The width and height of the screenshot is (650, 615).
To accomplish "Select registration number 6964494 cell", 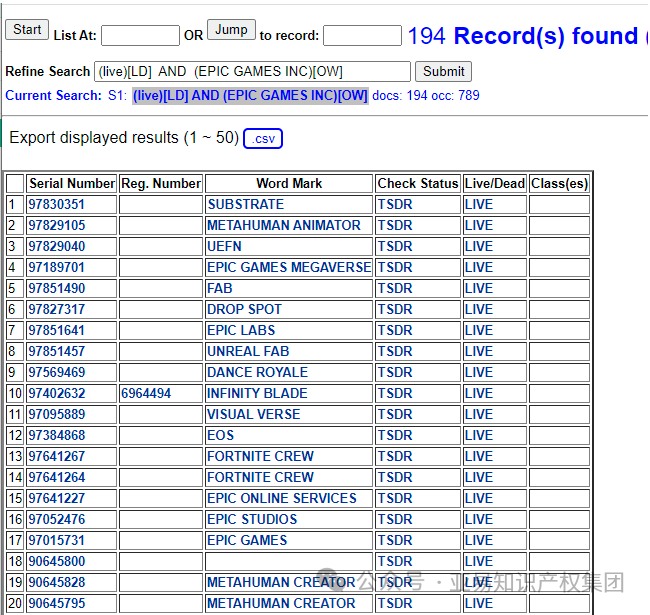I will [x=161, y=393].
